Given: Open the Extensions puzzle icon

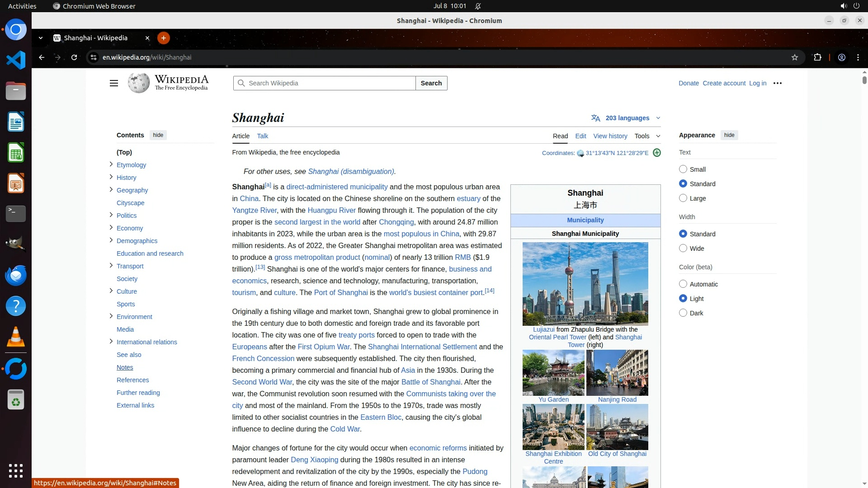Looking at the screenshot, I should click(x=817, y=57).
